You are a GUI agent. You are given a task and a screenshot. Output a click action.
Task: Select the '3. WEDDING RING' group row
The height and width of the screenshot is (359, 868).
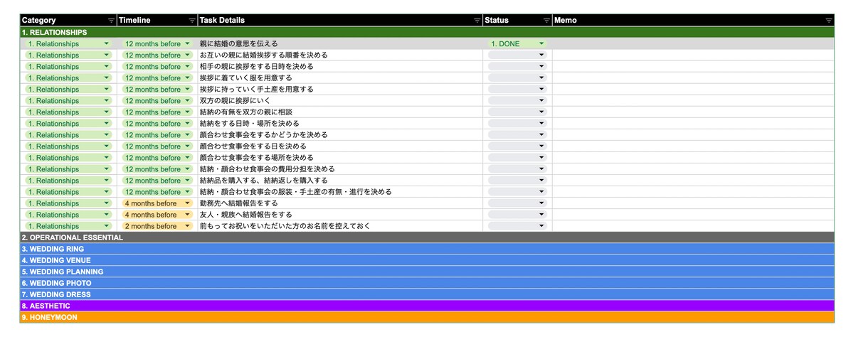(x=427, y=249)
